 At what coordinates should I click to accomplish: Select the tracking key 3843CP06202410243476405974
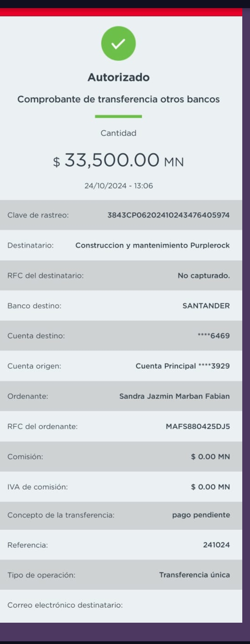click(168, 215)
